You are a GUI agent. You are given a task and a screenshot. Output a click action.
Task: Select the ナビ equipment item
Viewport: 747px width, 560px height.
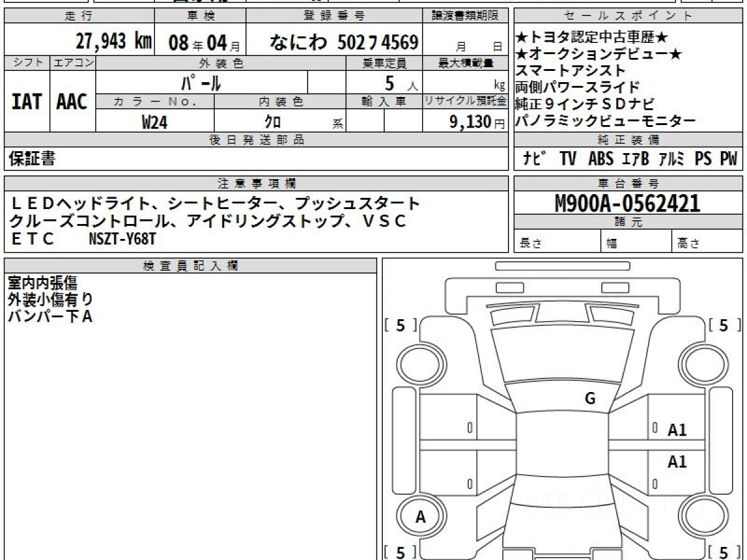[535, 159]
